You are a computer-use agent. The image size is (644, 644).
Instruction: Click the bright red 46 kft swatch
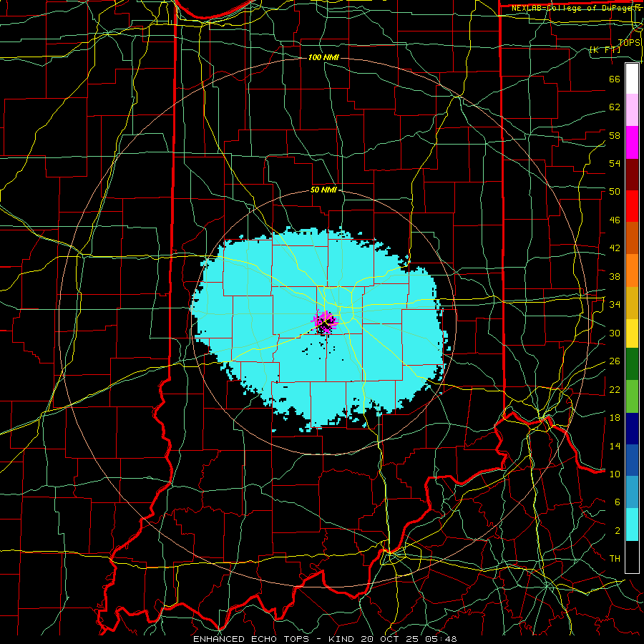[x=632, y=206]
